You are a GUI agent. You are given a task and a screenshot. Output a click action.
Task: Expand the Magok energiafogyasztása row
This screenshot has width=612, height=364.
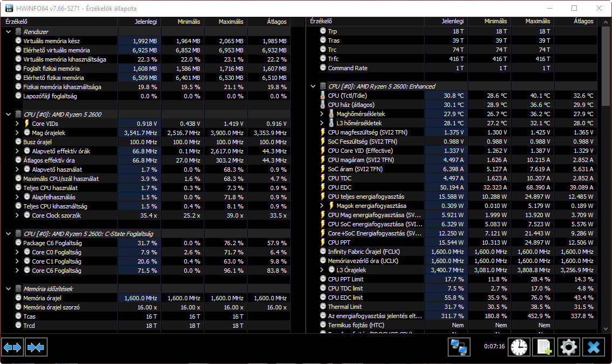[x=321, y=206]
